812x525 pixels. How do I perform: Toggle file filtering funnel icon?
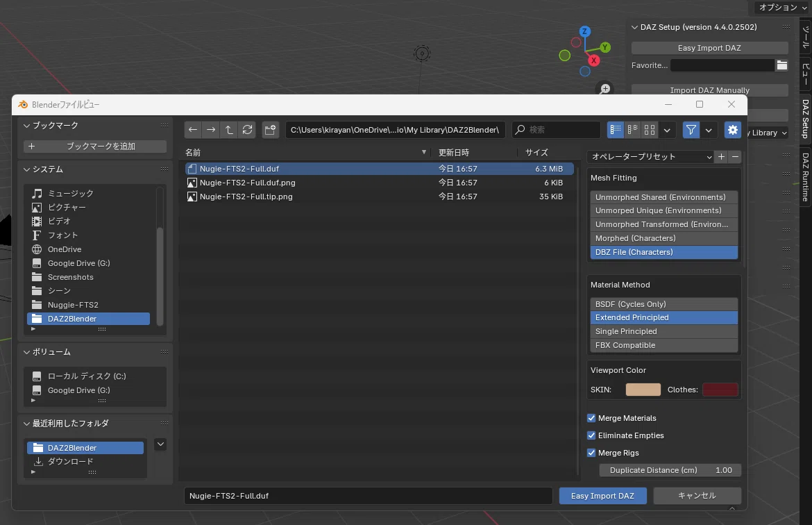tap(691, 130)
